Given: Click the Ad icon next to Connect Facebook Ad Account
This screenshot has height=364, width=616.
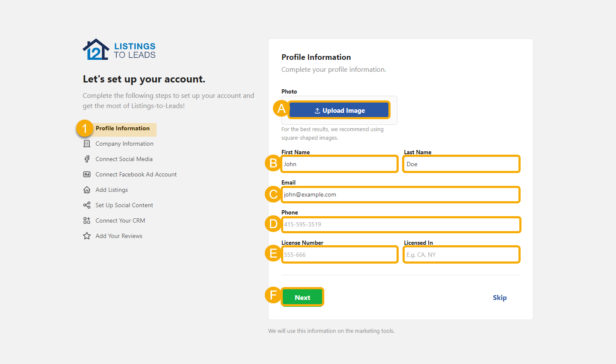Looking at the screenshot, I should click(x=87, y=174).
